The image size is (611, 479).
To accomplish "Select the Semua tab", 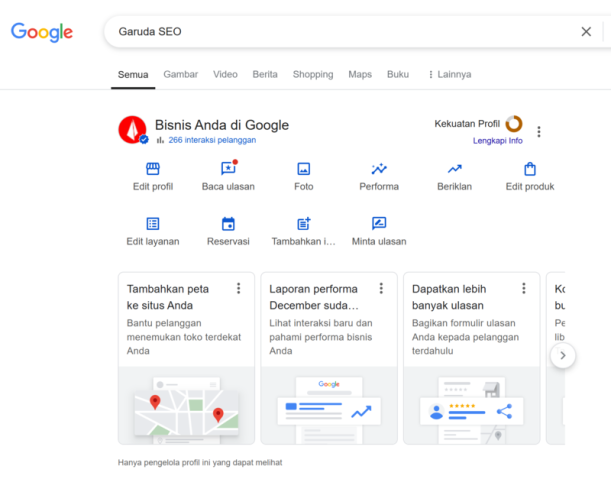I will tap(133, 74).
